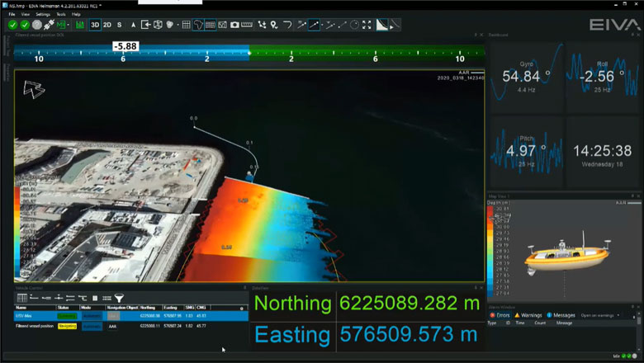Open dropdown arrow next to surface model icon
The image size is (644, 363).
(x=178, y=26)
